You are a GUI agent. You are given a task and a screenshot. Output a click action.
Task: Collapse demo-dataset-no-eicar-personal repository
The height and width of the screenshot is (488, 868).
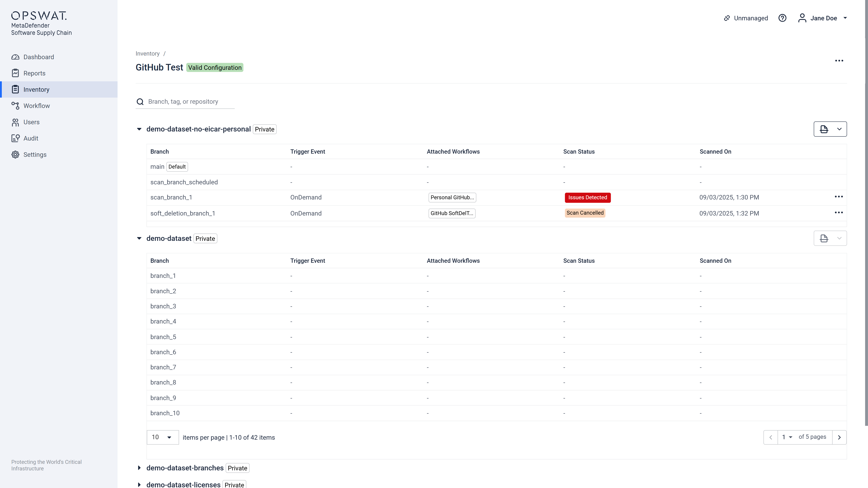click(139, 129)
